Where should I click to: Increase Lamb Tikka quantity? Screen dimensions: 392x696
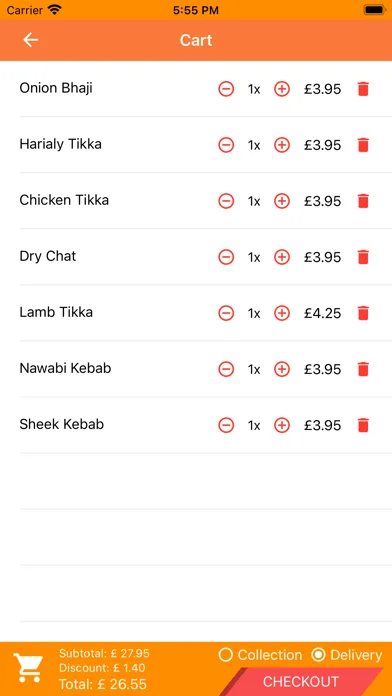point(281,313)
